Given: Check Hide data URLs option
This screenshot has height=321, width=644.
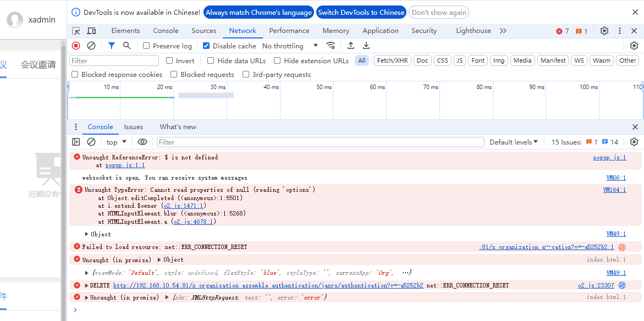Looking at the screenshot, I should tap(211, 61).
